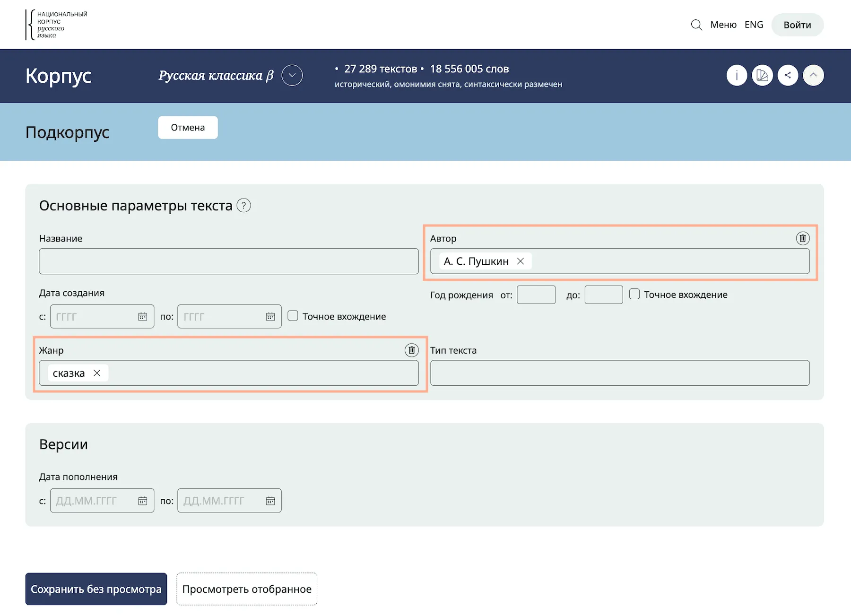Image resolution: width=851 pixels, height=616 pixels.
Task: Click the Войти login button
Action: tap(798, 25)
